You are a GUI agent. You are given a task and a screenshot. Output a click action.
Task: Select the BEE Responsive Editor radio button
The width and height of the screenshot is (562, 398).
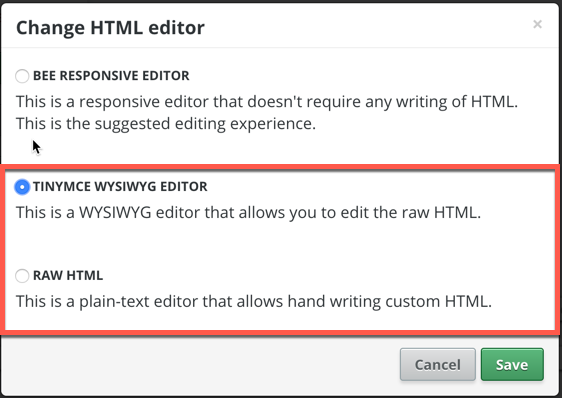click(x=22, y=76)
